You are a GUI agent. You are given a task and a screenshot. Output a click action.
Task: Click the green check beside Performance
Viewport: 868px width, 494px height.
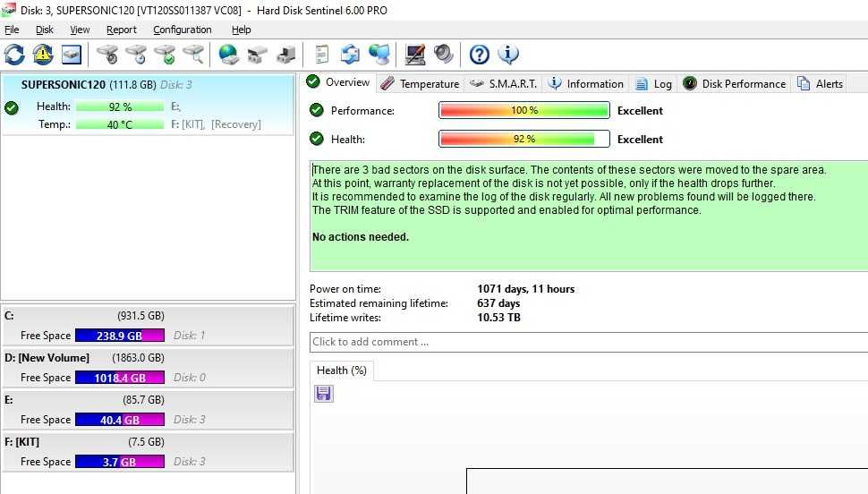tap(317, 110)
